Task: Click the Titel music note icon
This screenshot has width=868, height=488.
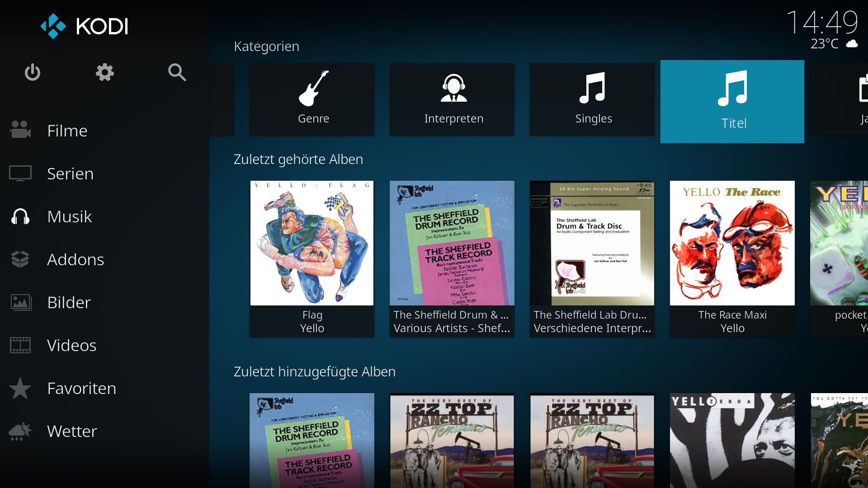Action: pos(733,88)
